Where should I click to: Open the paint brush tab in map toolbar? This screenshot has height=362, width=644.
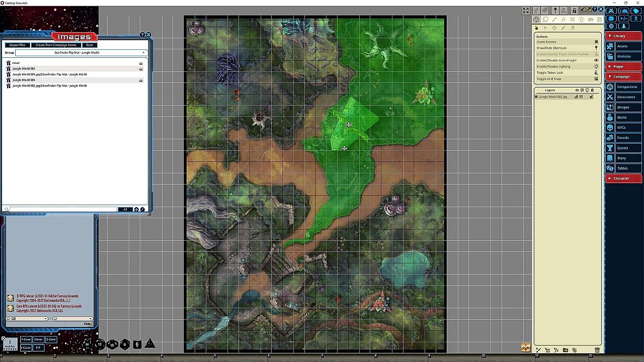(x=554, y=20)
